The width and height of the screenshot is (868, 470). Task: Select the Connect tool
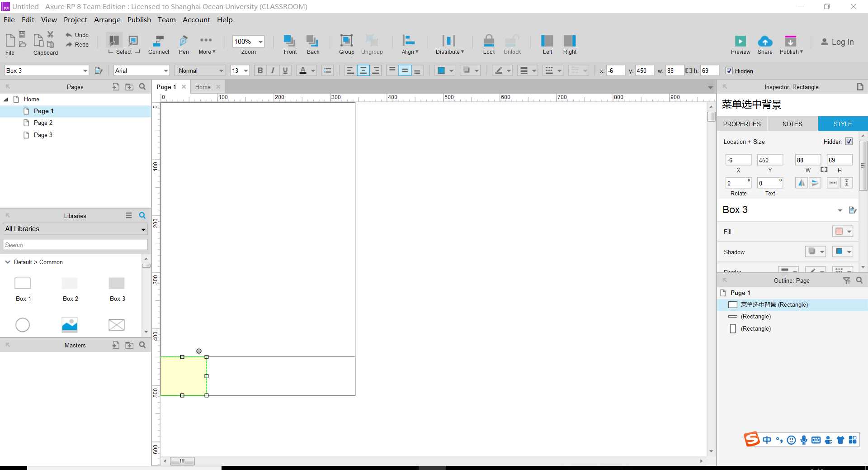click(158, 44)
